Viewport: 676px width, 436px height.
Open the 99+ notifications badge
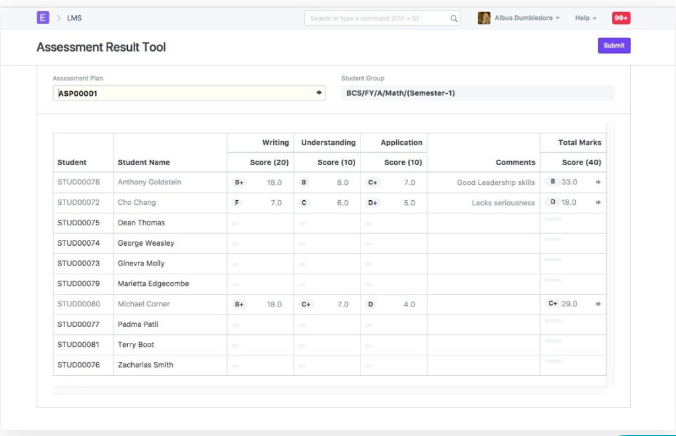click(621, 18)
